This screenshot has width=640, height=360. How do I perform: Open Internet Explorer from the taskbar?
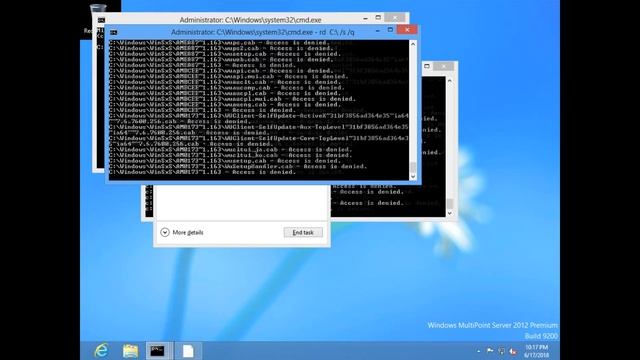[101, 351]
